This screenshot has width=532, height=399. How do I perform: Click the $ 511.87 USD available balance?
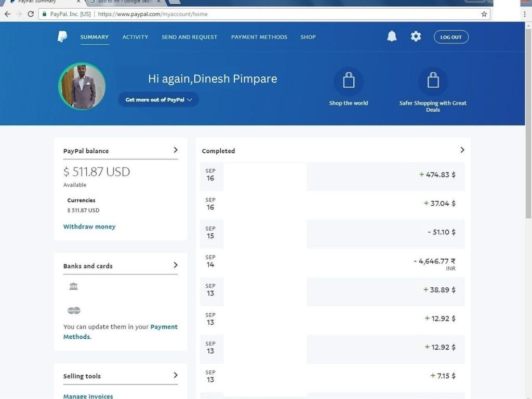coord(96,171)
